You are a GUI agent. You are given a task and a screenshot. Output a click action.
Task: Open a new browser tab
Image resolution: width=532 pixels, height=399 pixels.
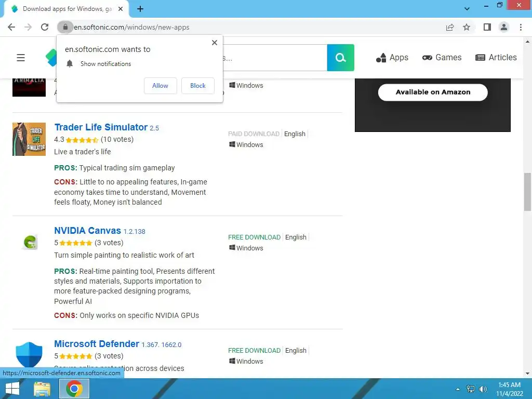tap(140, 9)
